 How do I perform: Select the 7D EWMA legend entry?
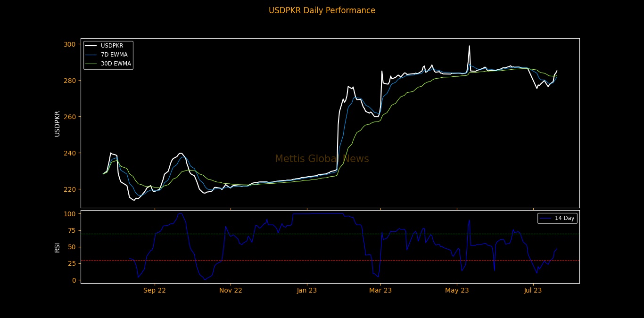click(114, 55)
